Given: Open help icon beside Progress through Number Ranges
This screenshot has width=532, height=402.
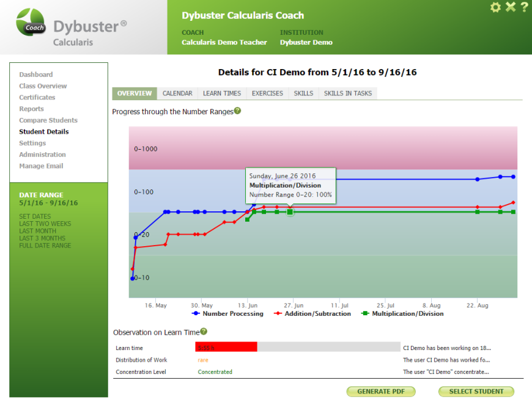Looking at the screenshot, I should [237, 111].
